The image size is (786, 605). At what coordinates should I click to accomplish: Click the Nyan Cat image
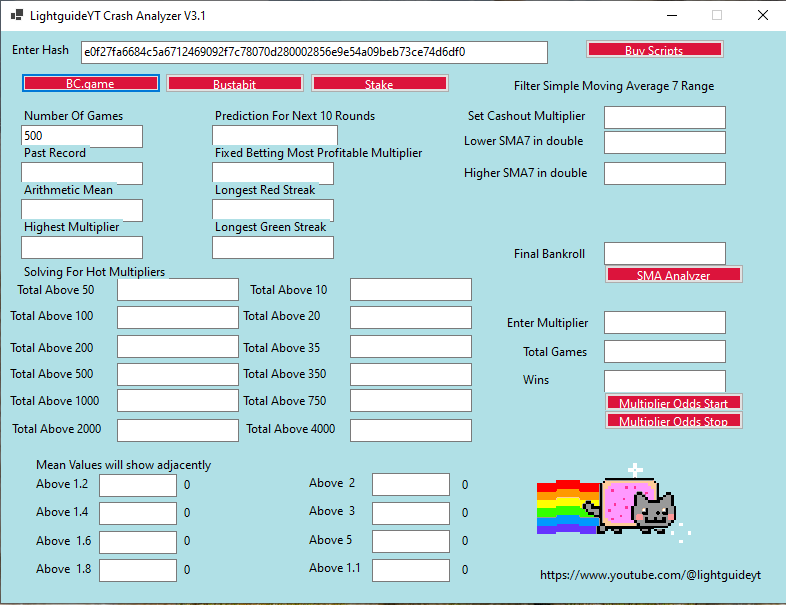607,504
